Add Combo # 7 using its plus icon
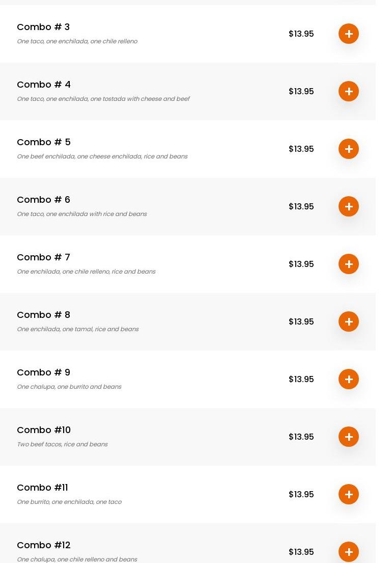Image resolution: width=392 pixels, height=563 pixels. click(349, 264)
